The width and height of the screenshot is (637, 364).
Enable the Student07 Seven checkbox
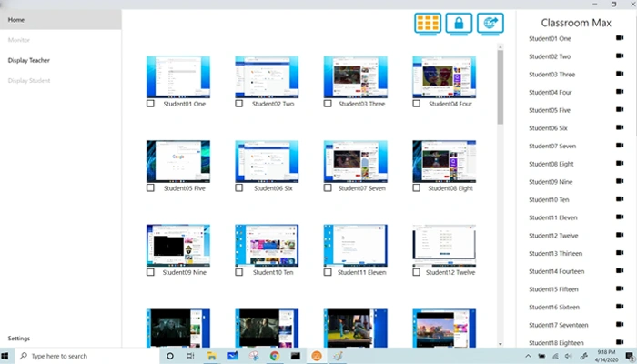coord(328,188)
